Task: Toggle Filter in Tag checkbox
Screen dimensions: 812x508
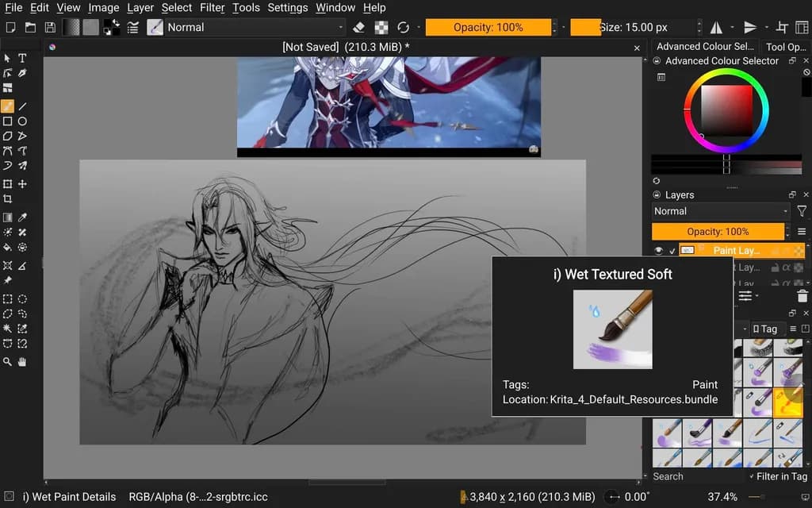Action: click(x=779, y=476)
